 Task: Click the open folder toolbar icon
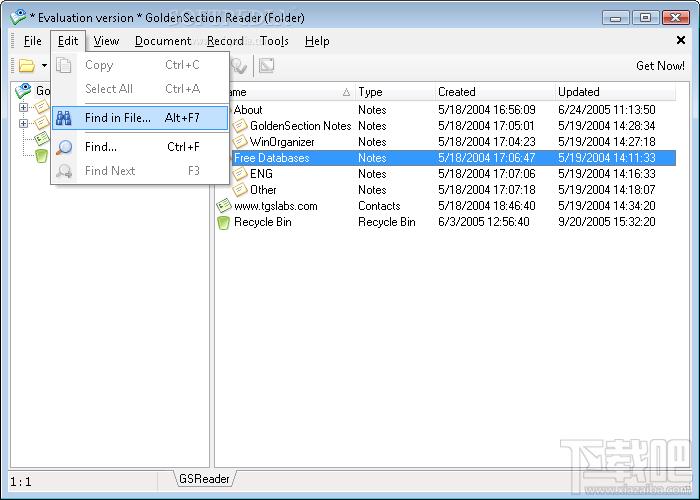pyautogui.click(x=27, y=66)
